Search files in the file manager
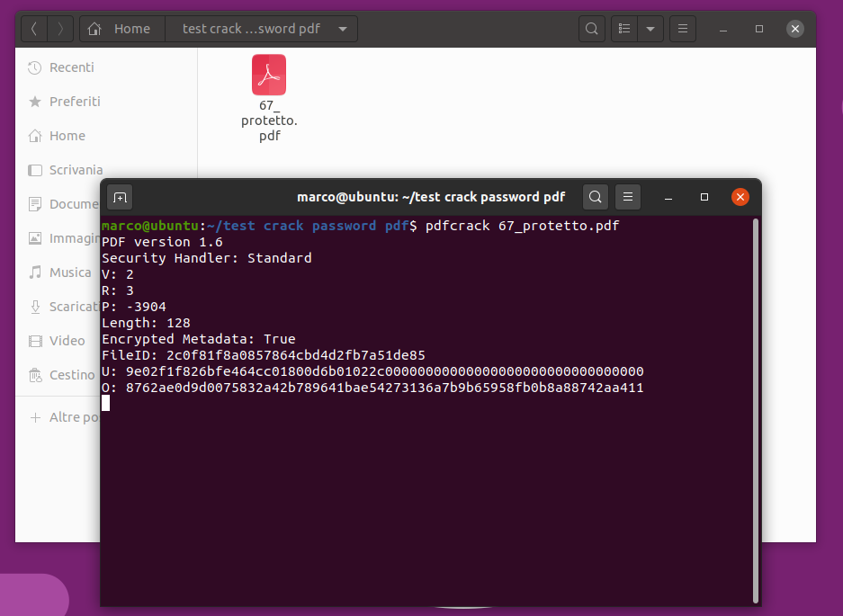843x616 pixels. [591, 29]
